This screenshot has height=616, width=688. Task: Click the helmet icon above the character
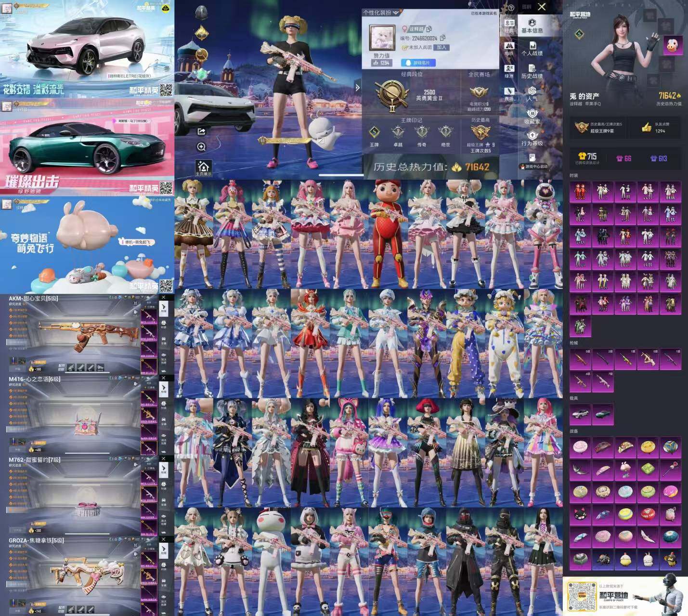pos(201,13)
